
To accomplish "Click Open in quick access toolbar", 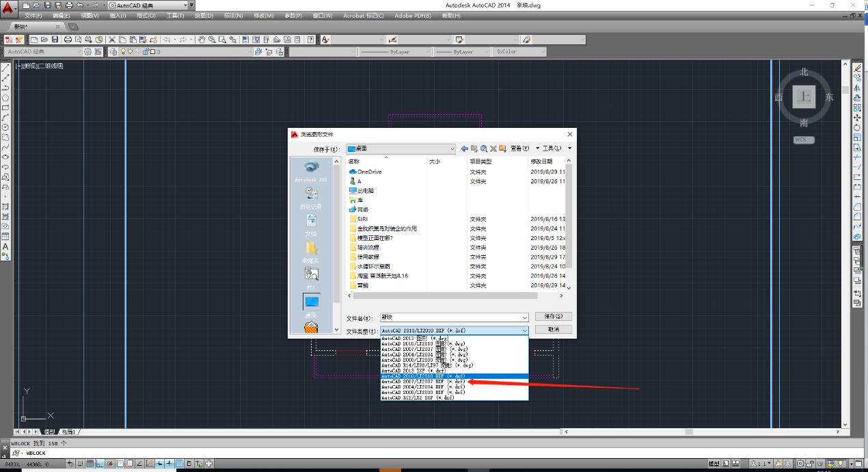I will 38,5.
